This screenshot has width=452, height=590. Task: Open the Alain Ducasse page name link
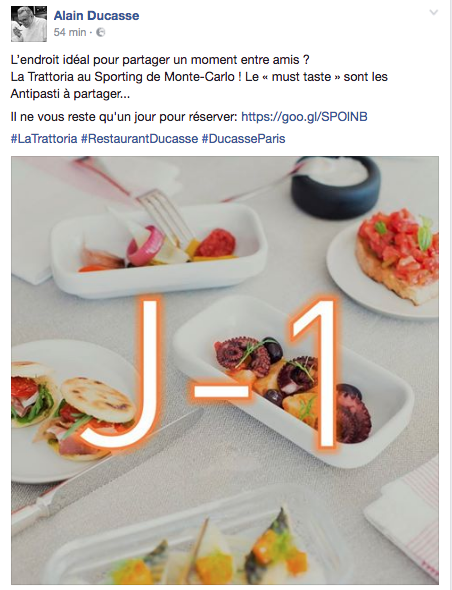pos(96,15)
